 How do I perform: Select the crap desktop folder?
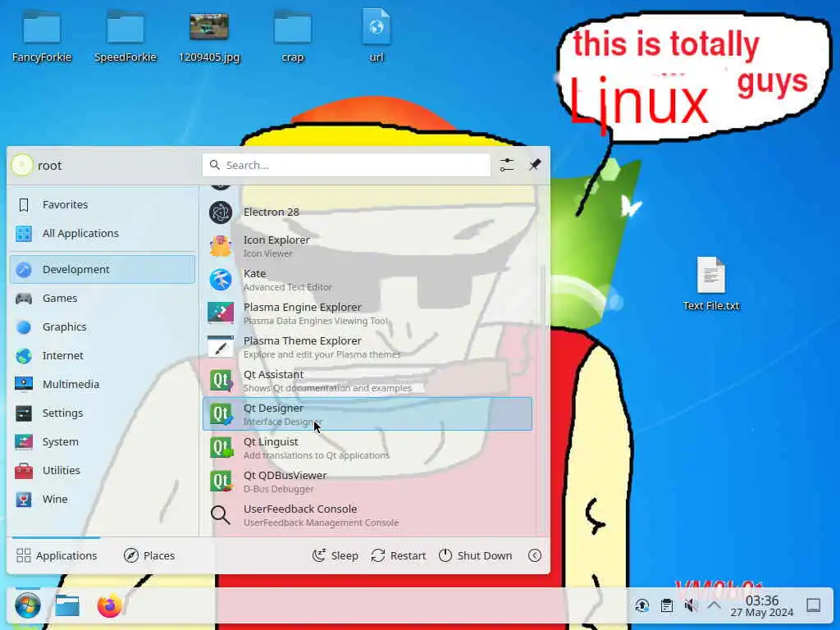click(293, 36)
